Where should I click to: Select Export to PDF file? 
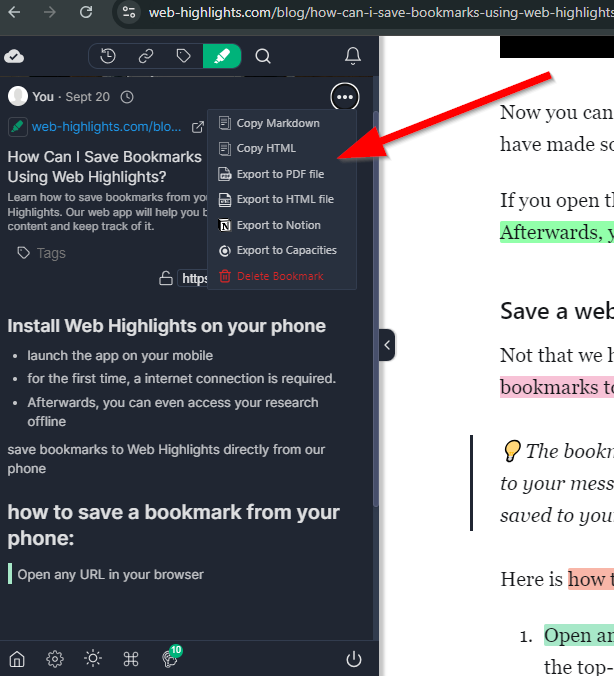pos(282,174)
